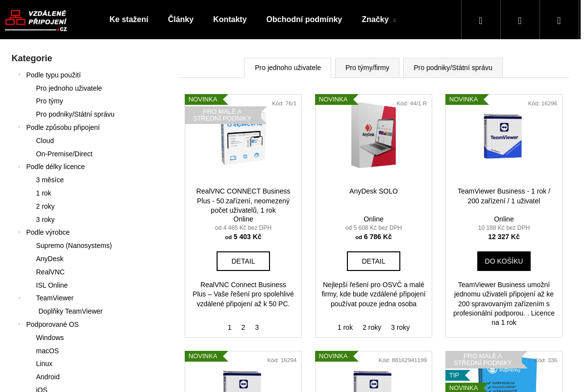This screenshot has height=392, width=588.
Task: Select 2 roky in sidebar categories
Action: coord(46,206)
